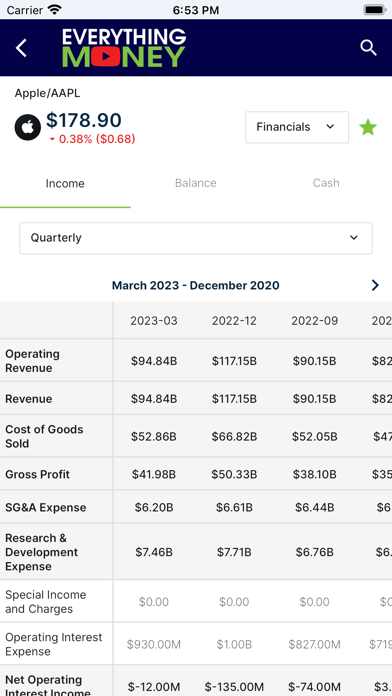Select the 2022-12 column header

tap(234, 320)
